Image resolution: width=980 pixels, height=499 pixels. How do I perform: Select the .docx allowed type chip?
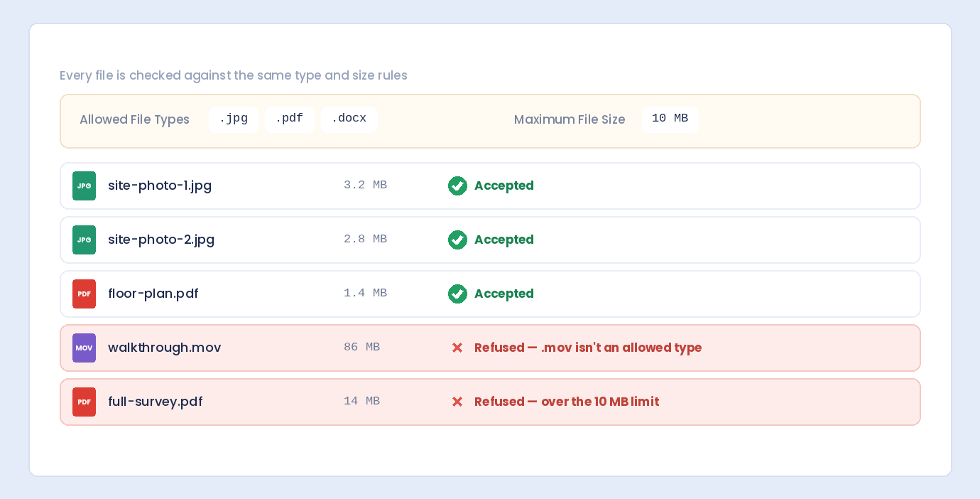tap(349, 119)
